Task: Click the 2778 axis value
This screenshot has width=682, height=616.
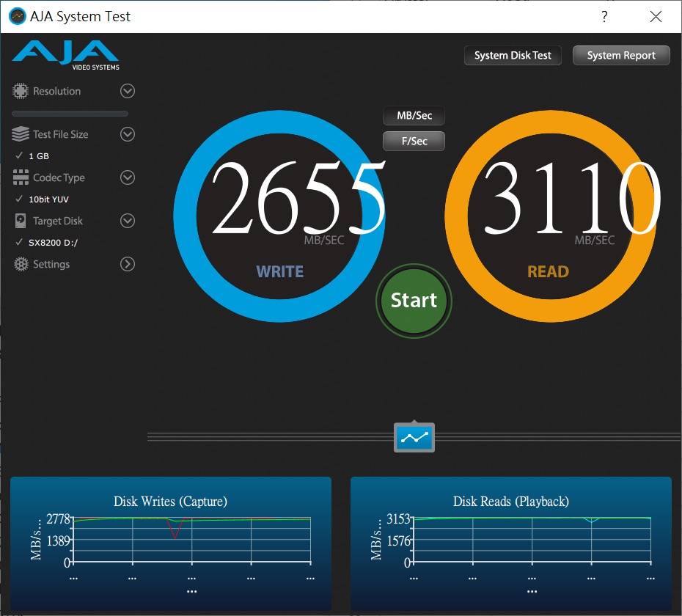Action: (58, 519)
